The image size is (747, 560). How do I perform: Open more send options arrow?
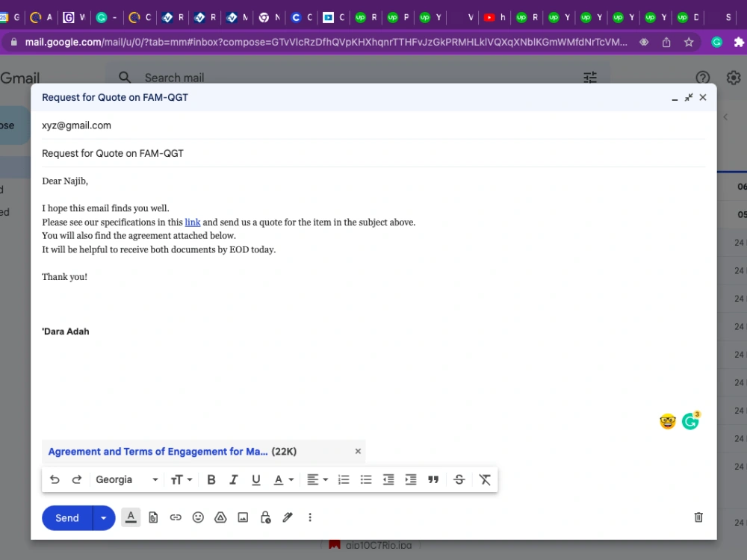103,517
